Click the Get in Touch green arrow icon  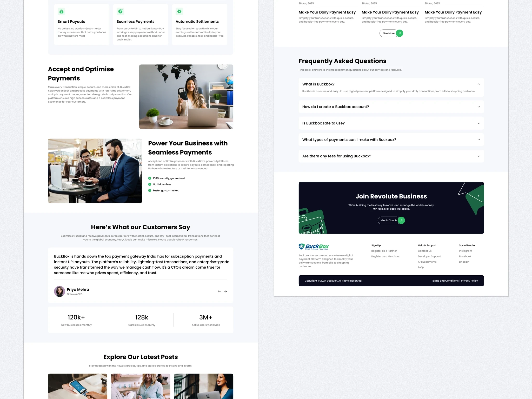(401, 220)
